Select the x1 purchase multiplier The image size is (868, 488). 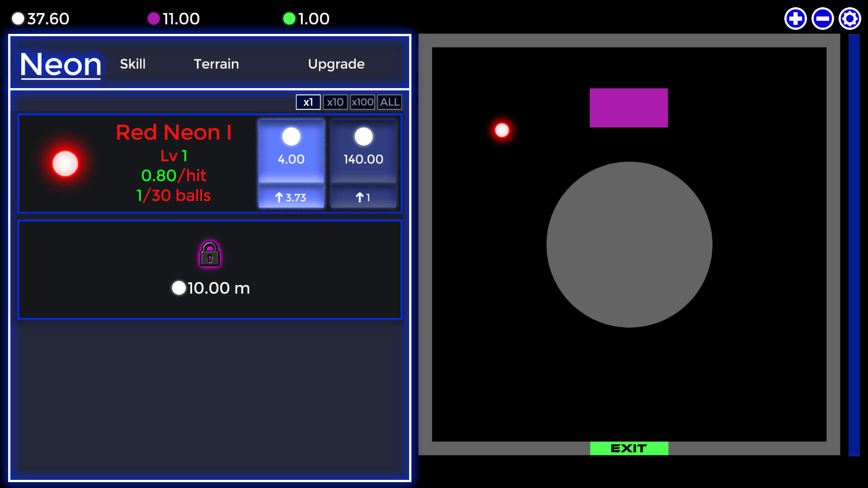[x=308, y=102]
